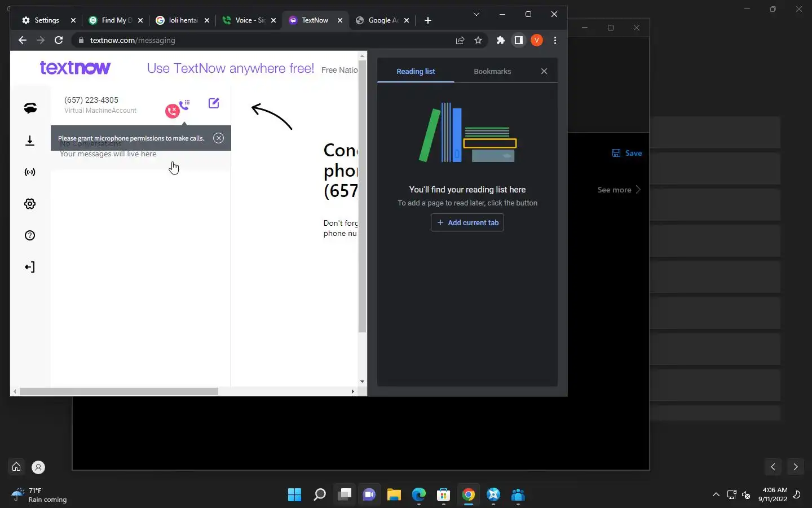Open the TextNow conversations sidebar icon

pyautogui.click(x=30, y=108)
